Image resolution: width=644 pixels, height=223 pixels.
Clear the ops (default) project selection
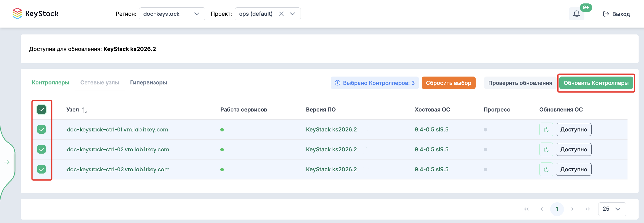tap(281, 14)
